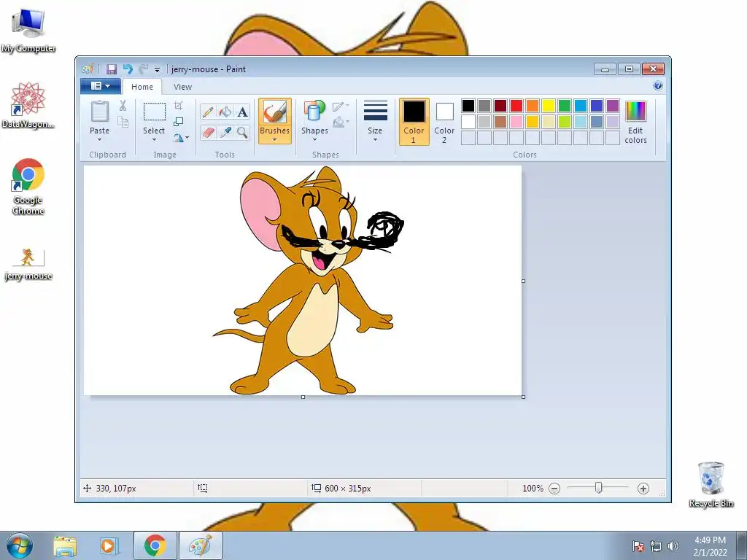The height and width of the screenshot is (560, 747).
Task: Pick the black color swatch
Action: [468, 106]
